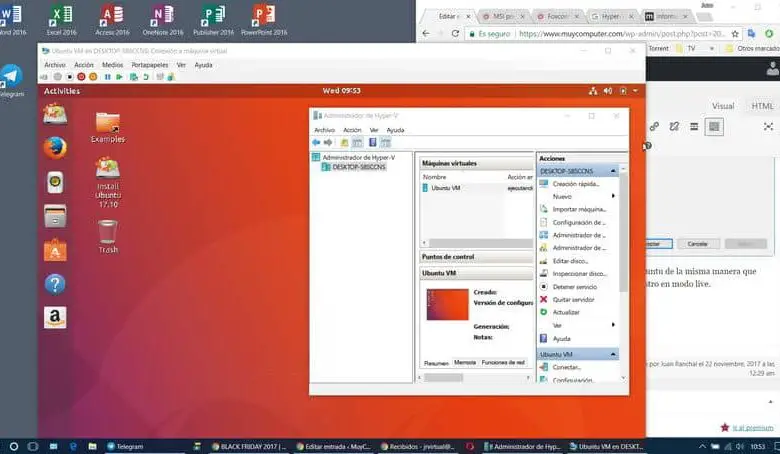Open the Files cabinet icon in Ubuntu dock
The height and width of the screenshot is (454, 780).
click(55, 216)
